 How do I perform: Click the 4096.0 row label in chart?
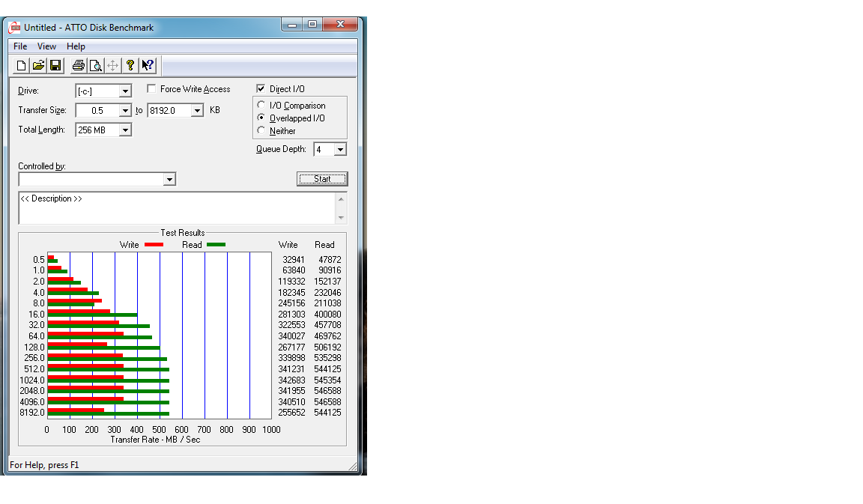(x=32, y=402)
